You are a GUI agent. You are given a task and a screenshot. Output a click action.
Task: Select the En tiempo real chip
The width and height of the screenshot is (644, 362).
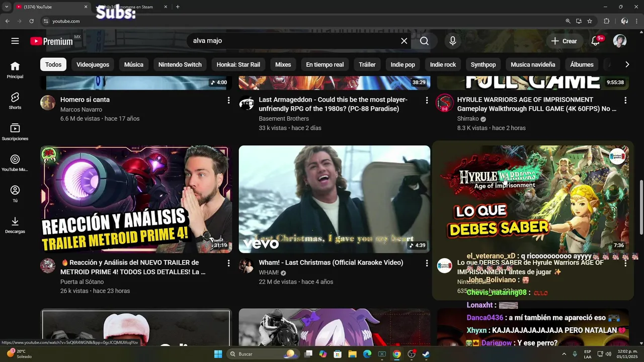[325, 64]
